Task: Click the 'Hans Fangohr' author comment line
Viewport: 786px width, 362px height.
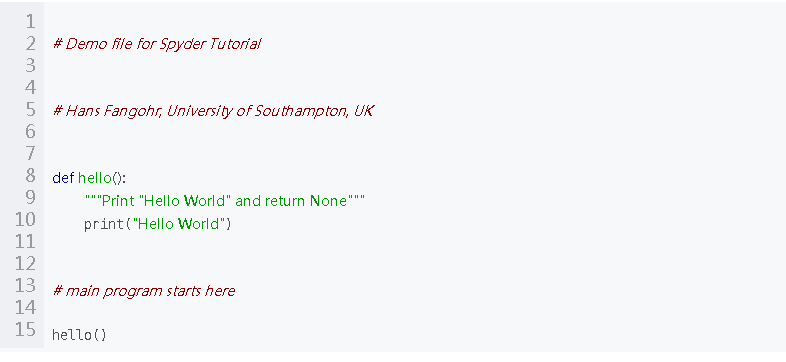Action: click(213, 111)
